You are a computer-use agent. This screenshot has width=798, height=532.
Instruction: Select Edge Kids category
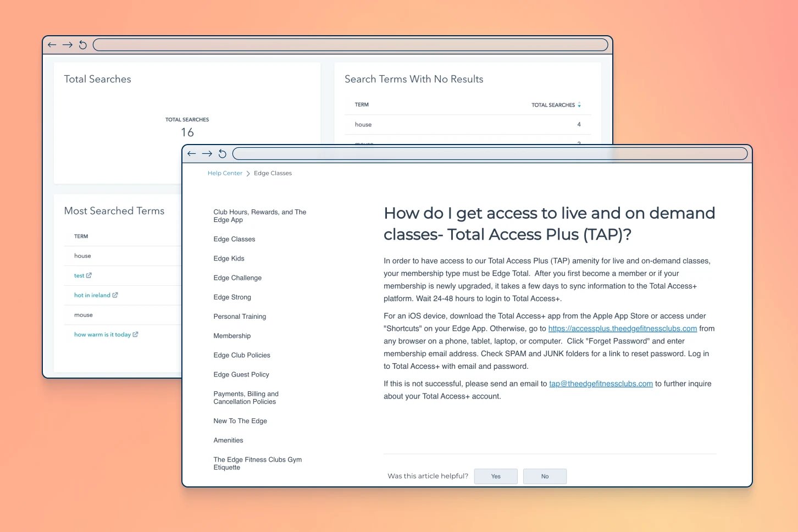pyautogui.click(x=229, y=258)
